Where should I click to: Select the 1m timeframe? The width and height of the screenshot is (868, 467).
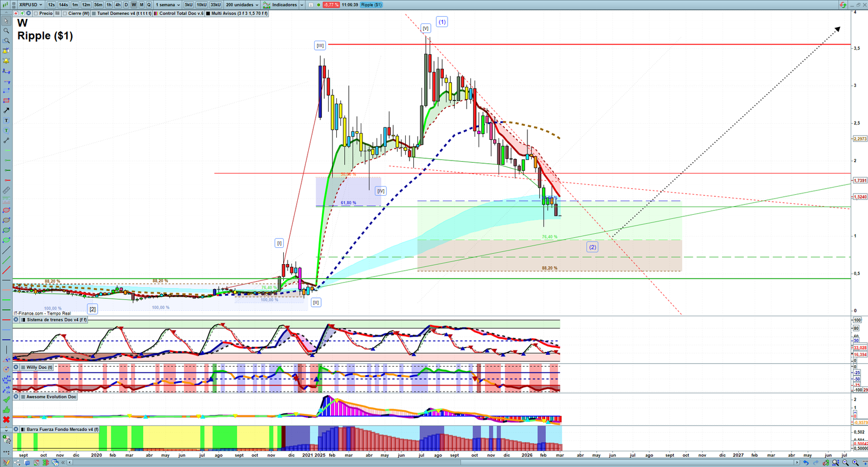75,5
